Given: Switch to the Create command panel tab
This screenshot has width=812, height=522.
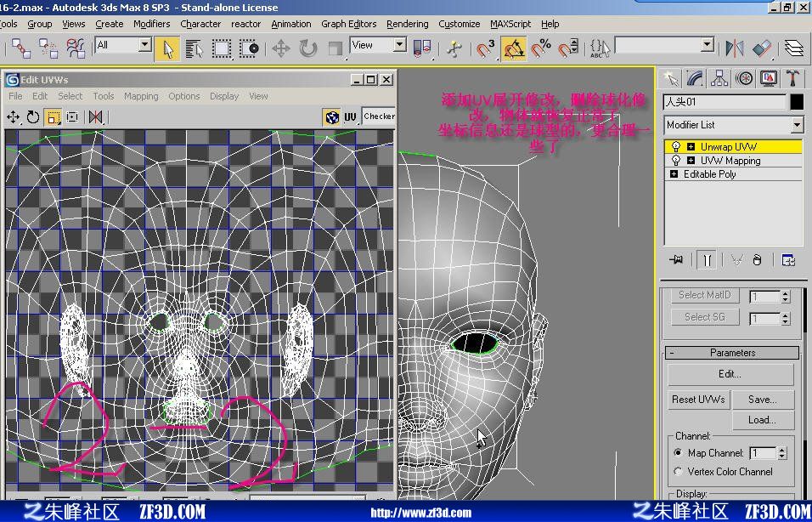Looking at the screenshot, I should [x=671, y=78].
